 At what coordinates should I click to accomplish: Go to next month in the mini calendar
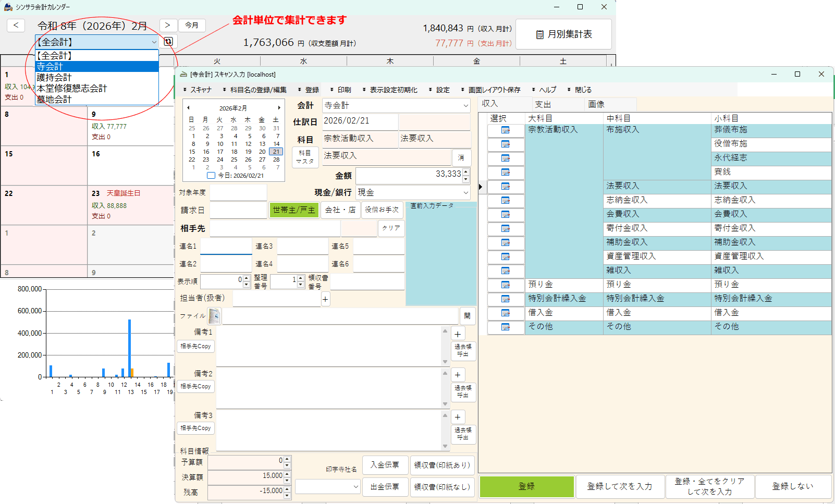tap(279, 108)
